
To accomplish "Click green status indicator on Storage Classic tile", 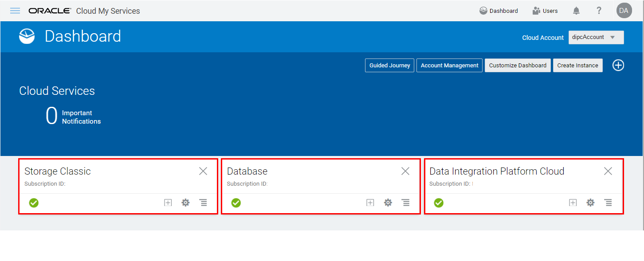I will click(34, 203).
